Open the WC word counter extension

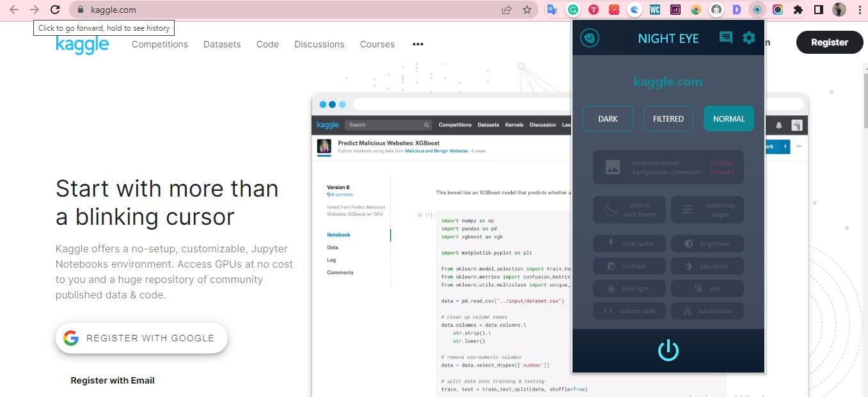coord(655,10)
